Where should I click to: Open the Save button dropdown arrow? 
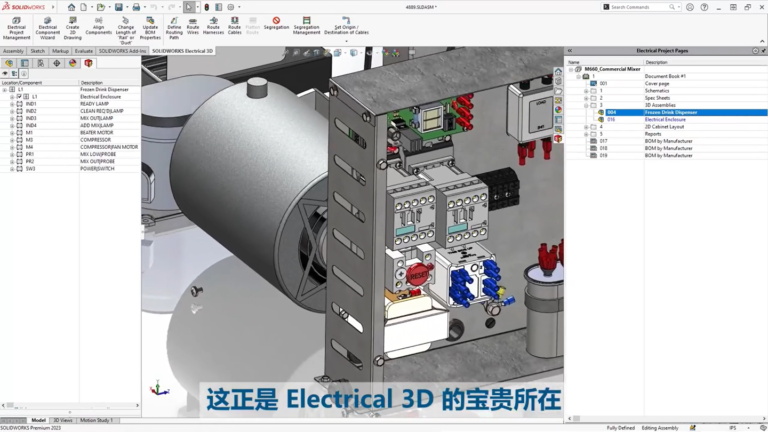(x=127, y=7)
